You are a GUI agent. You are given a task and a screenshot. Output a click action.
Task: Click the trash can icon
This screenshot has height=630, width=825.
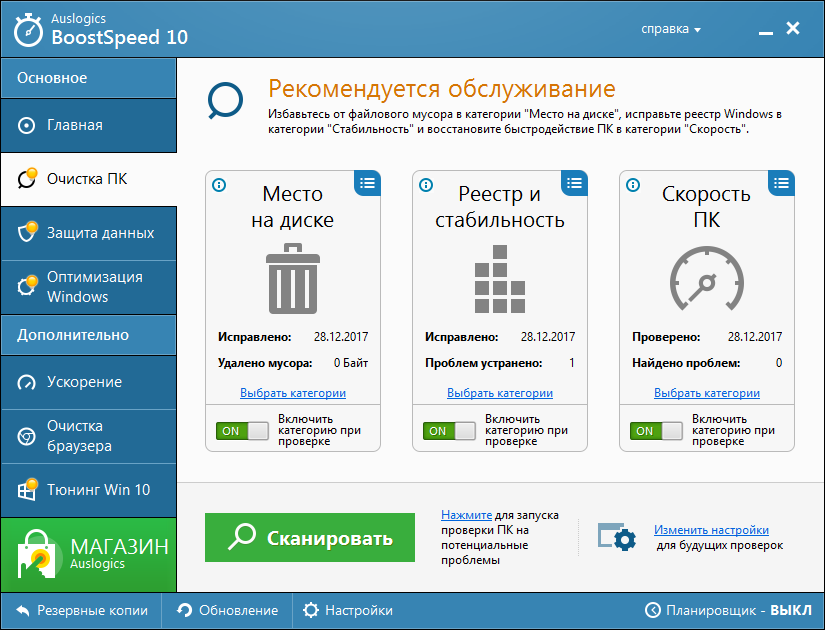293,278
